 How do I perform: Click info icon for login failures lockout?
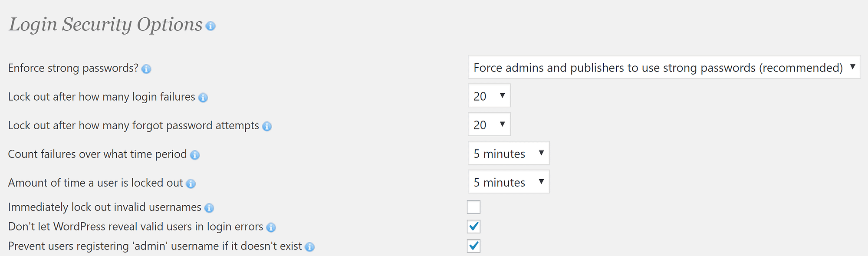tap(203, 98)
